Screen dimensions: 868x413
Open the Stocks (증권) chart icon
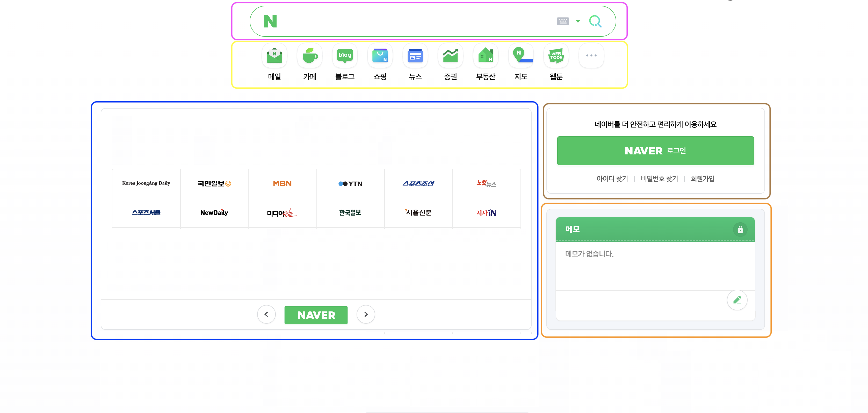point(451,56)
